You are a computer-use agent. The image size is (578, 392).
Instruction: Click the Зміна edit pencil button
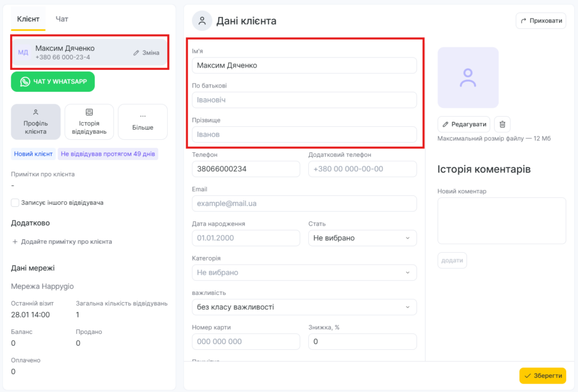pos(146,52)
